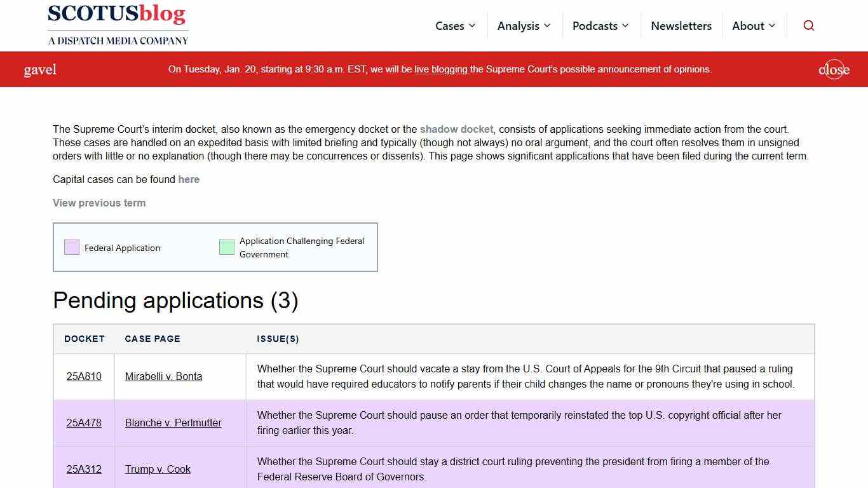Select Newsletters in the navigation menu
Viewport: 868px width, 488px height.
coord(681,25)
